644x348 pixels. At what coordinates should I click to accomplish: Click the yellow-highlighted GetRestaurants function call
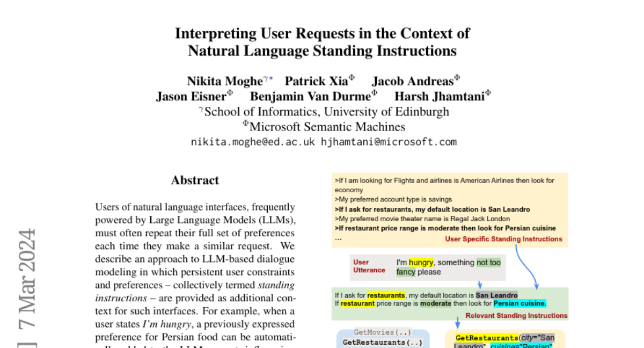point(486,338)
